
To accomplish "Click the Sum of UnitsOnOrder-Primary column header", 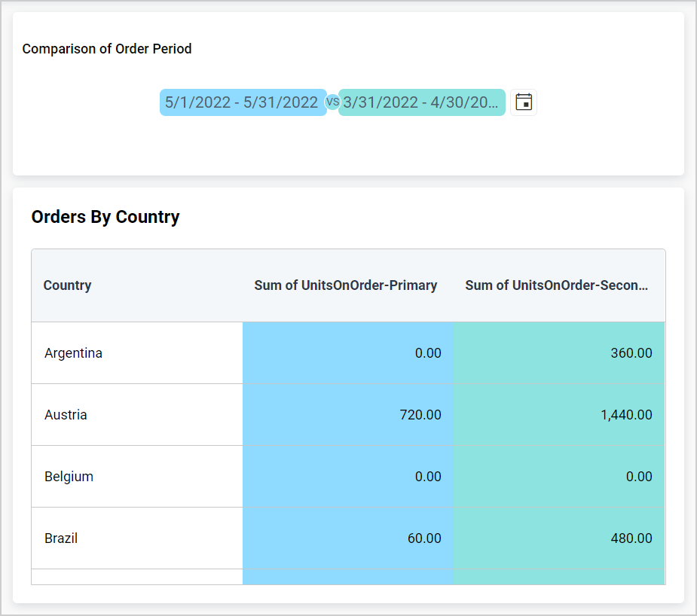I will [346, 285].
